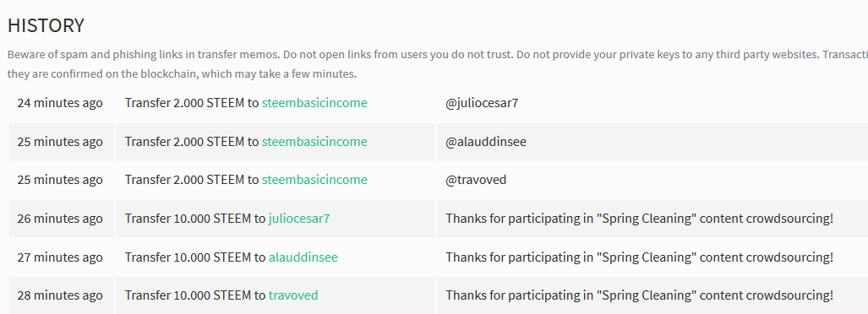
Task: Open juliocesar7 recipient link
Action: tap(299, 219)
